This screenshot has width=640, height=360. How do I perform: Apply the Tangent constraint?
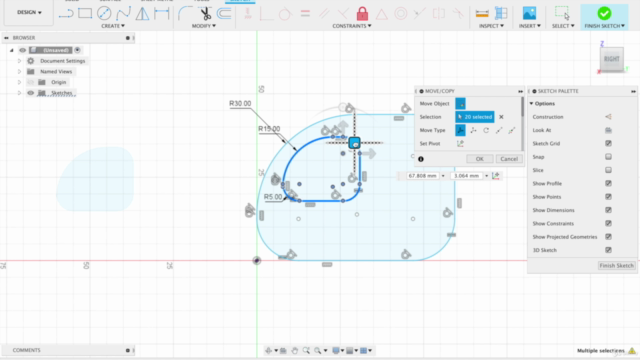(x=285, y=14)
